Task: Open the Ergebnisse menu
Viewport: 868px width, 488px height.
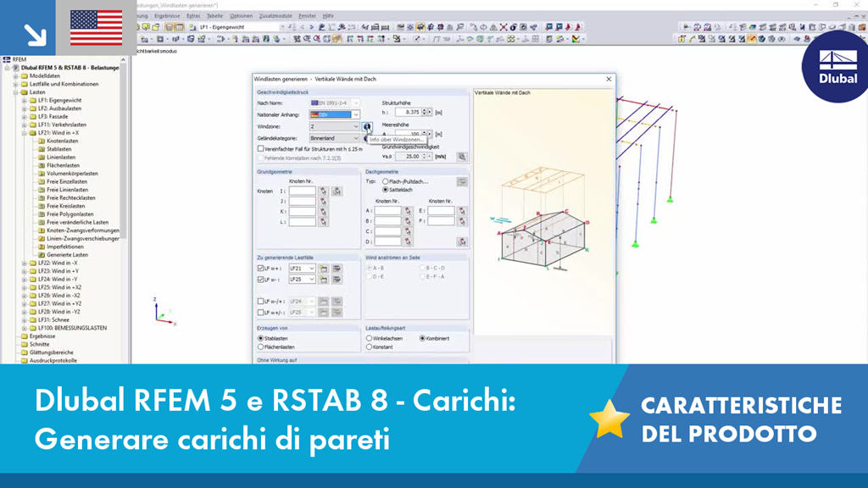Action: tap(167, 16)
